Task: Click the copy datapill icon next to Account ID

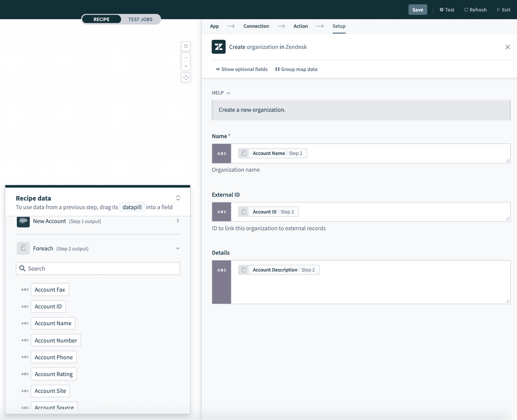Action: (x=243, y=211)
